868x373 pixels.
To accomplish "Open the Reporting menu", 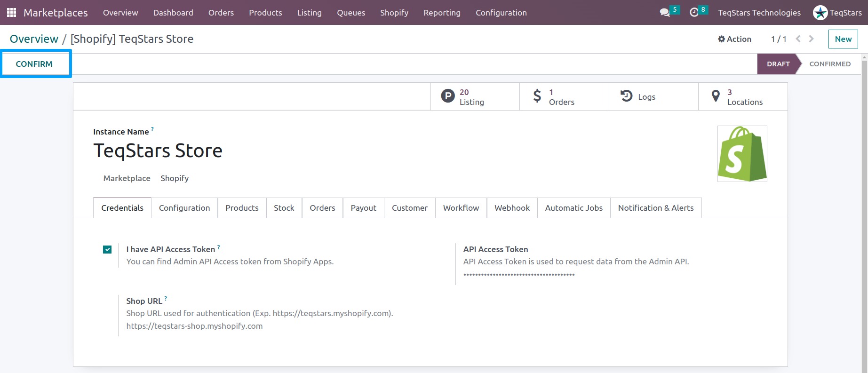I will 442,13.
